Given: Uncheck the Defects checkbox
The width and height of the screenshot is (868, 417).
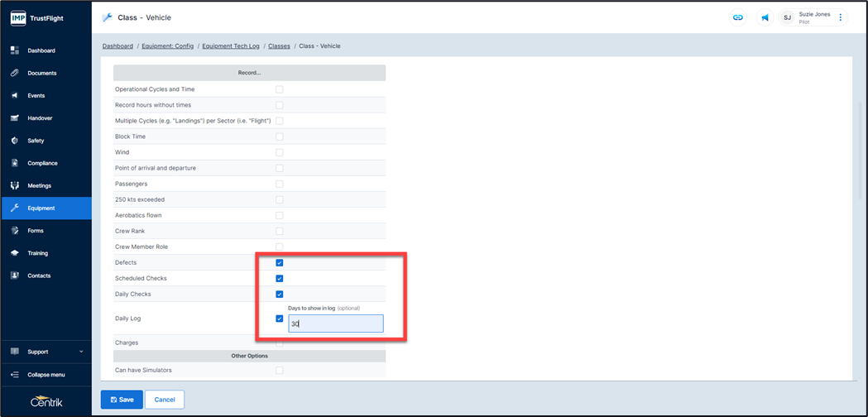Looking at the screenshot, I should point(280,262).
